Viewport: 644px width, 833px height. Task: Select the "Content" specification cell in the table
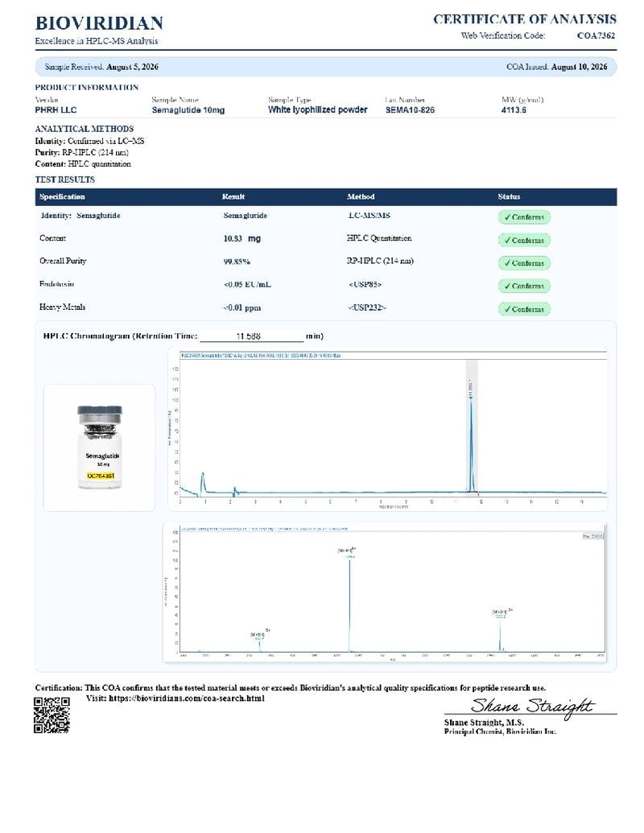click(52, 238)
